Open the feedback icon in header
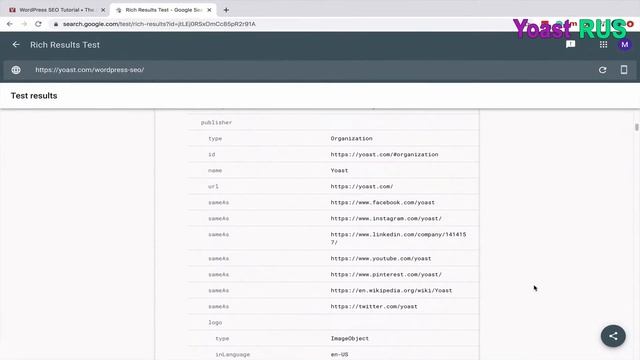 (570, 44)
